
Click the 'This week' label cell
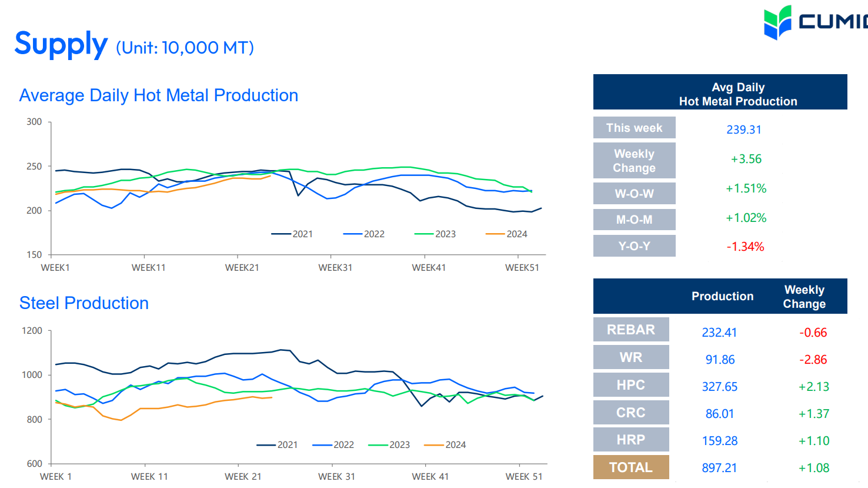click(x=634, y=128)
